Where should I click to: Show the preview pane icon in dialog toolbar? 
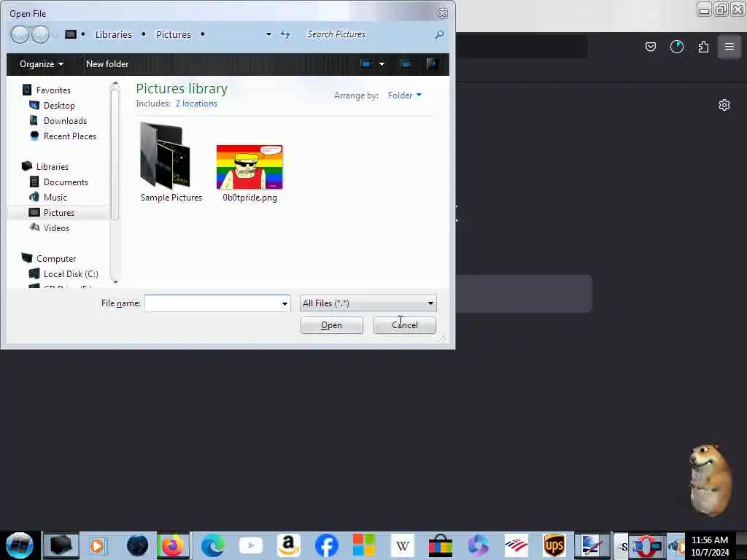click(x=406, y=64)
